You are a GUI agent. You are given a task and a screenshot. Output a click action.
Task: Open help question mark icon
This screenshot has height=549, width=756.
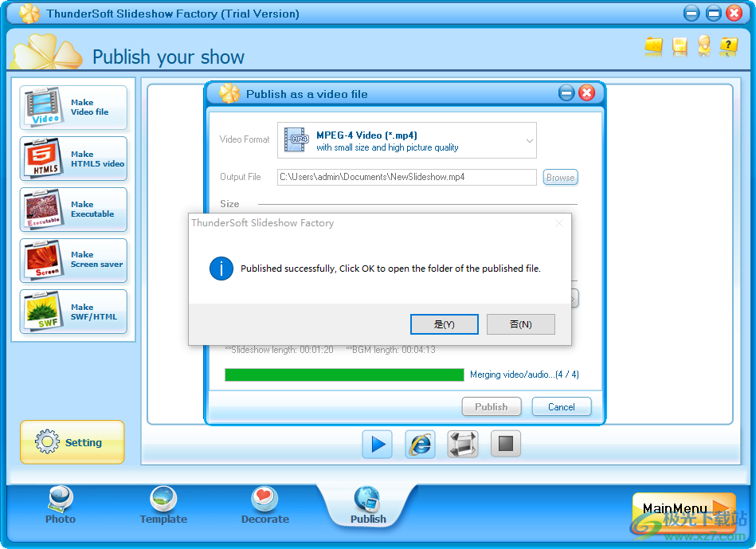pos(729,46)
